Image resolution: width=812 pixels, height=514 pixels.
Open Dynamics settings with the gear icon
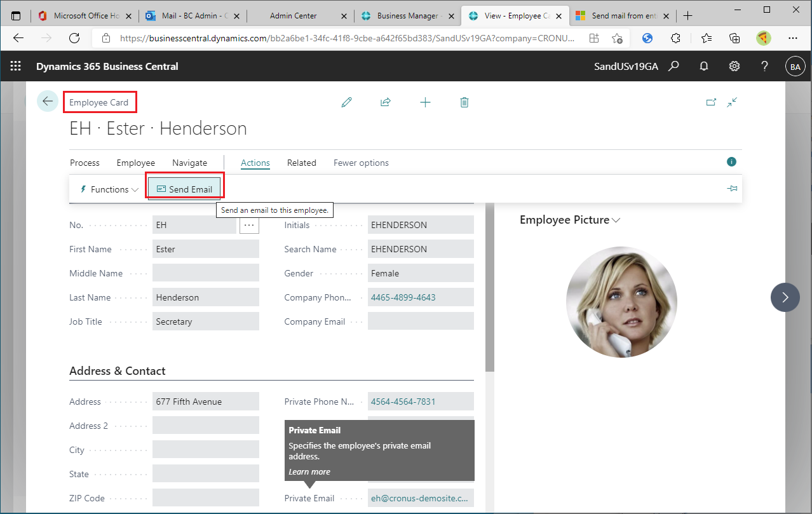(x=734, y=65)
